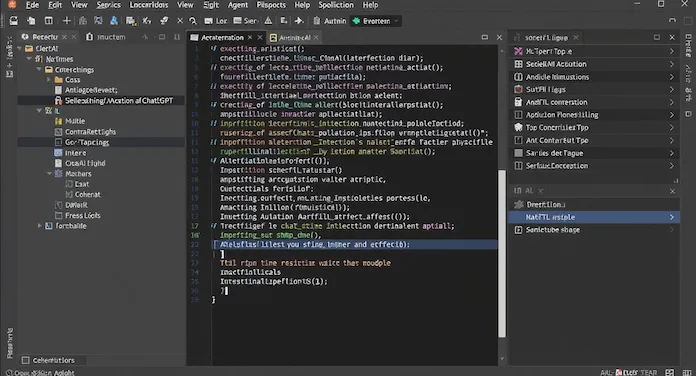Click the X icon in the toolbar

point(180,21)
